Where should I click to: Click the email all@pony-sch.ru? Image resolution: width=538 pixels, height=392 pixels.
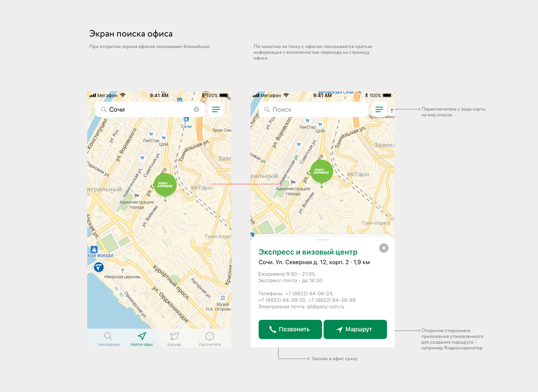point(325,307)
